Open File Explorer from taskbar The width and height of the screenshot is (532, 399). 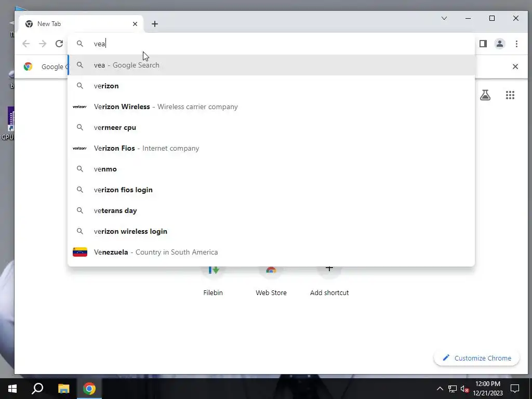pyautogui.click(x=63, y=389)
